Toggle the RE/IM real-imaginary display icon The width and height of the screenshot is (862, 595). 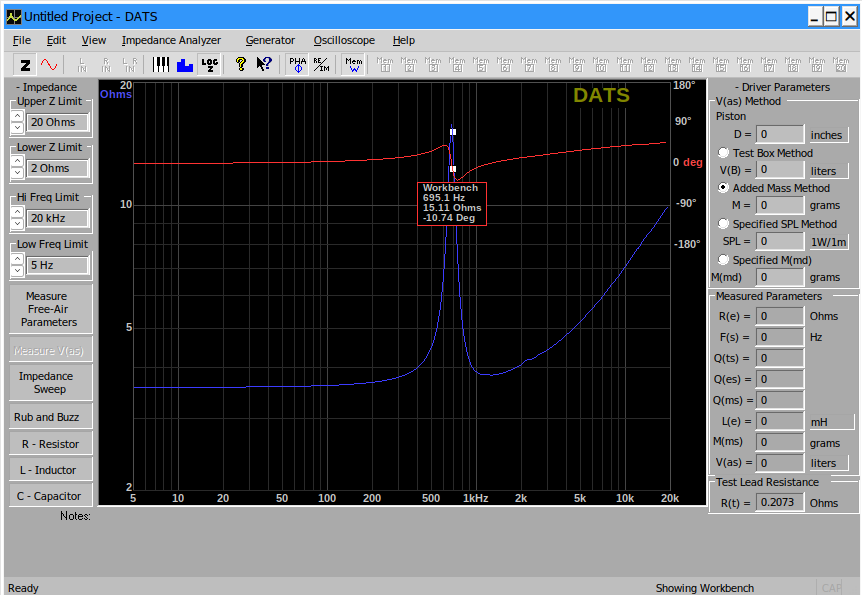321,65
